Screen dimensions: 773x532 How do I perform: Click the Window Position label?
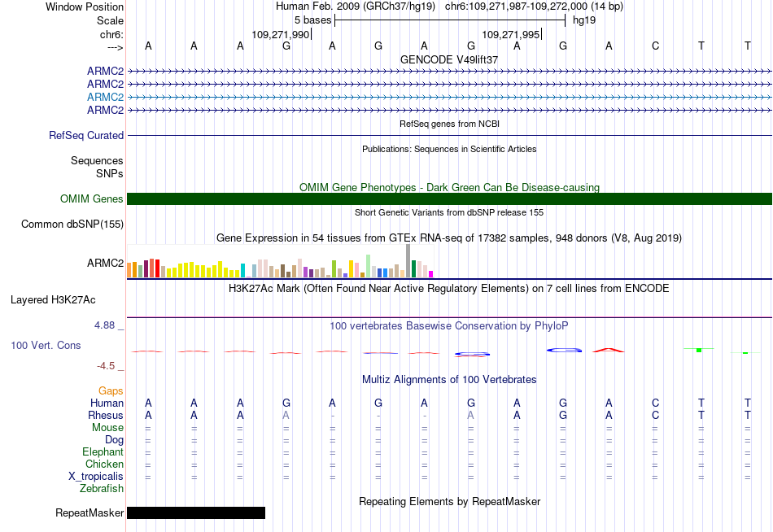(x=85, y=7)
